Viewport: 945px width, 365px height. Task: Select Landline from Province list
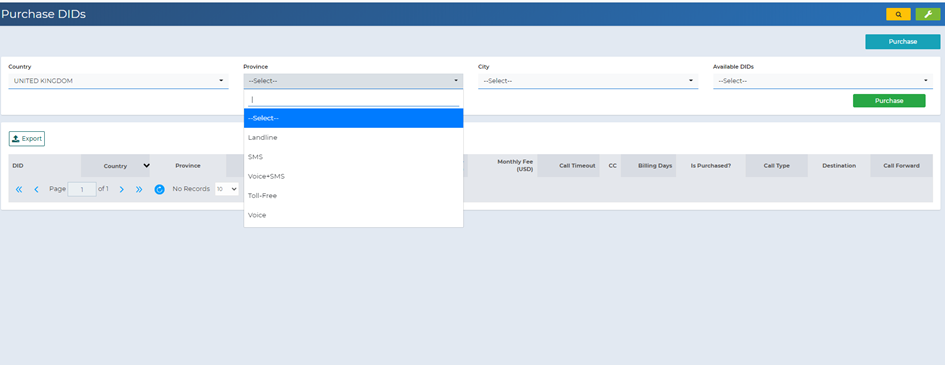coord(353,137)
